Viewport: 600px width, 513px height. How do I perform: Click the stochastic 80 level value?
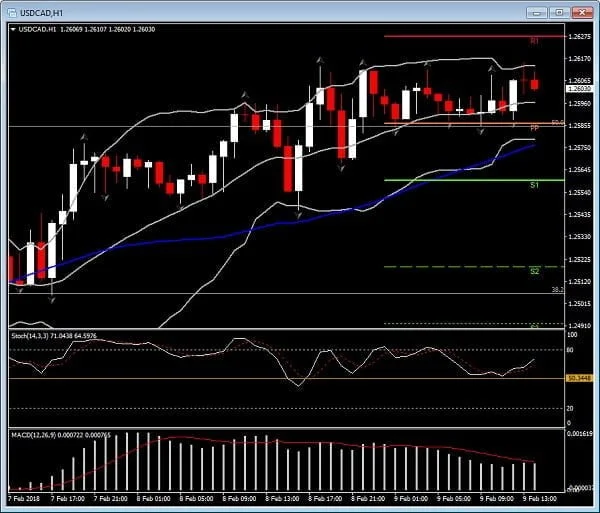[x=570, y=350]
